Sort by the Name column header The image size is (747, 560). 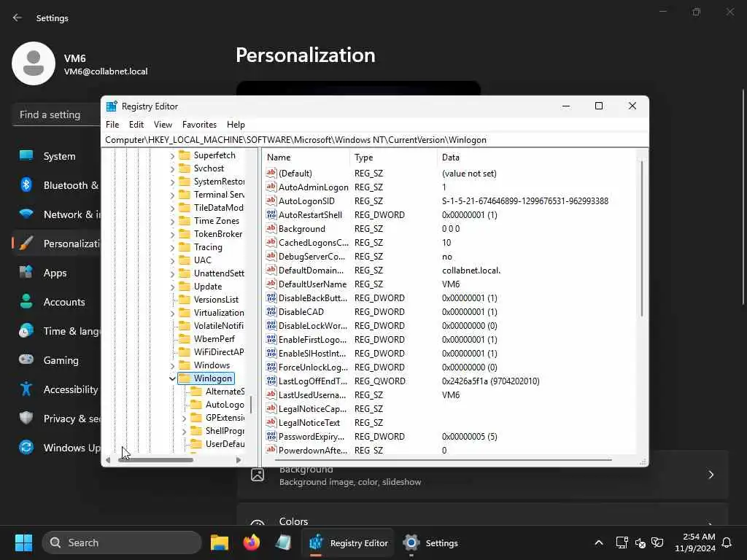[306, 157]
